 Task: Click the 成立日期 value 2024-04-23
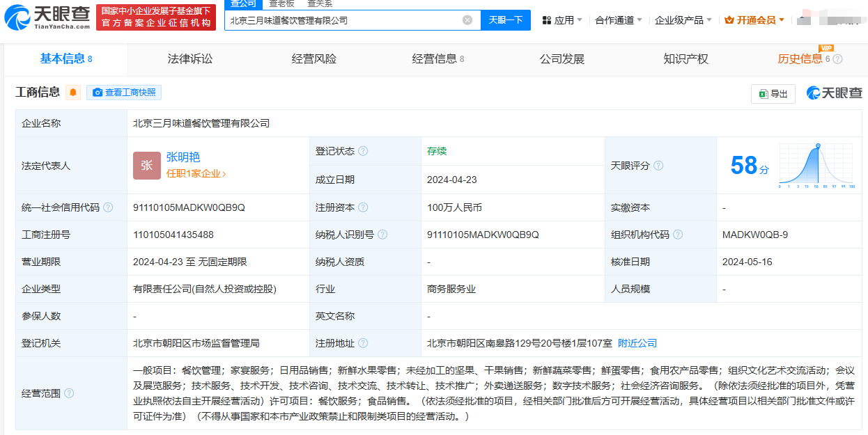452,180
